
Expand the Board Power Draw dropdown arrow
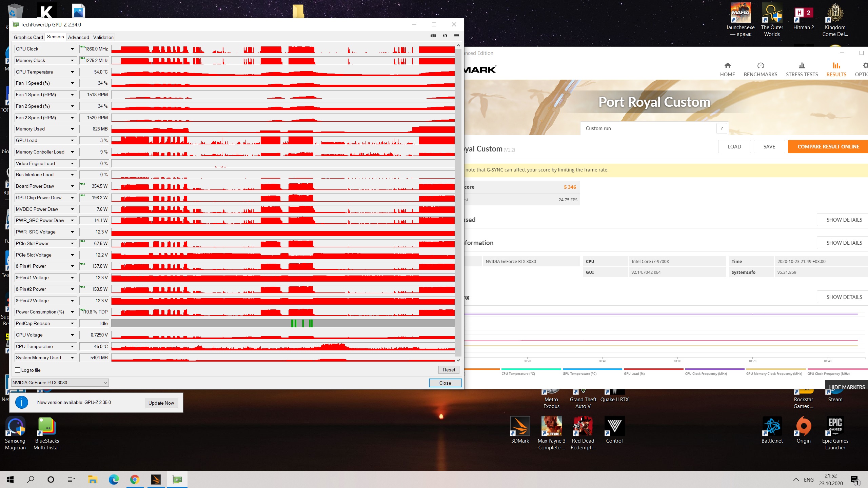[x=72, y=186]
